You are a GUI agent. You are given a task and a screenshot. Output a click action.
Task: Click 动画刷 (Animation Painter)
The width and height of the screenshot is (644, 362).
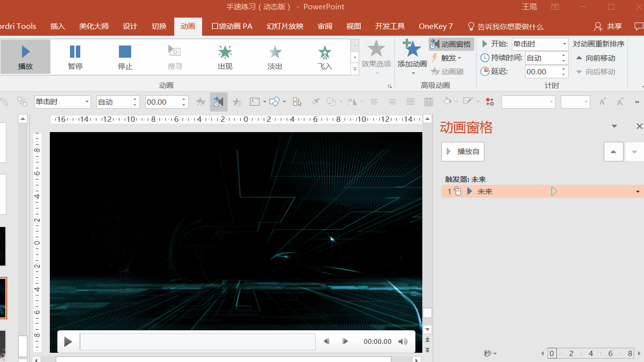[x=447, y=71]
